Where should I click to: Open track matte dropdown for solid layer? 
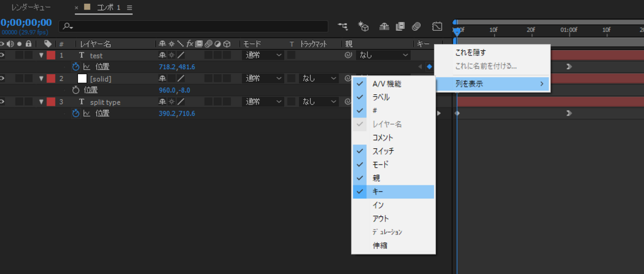point(318,79)
